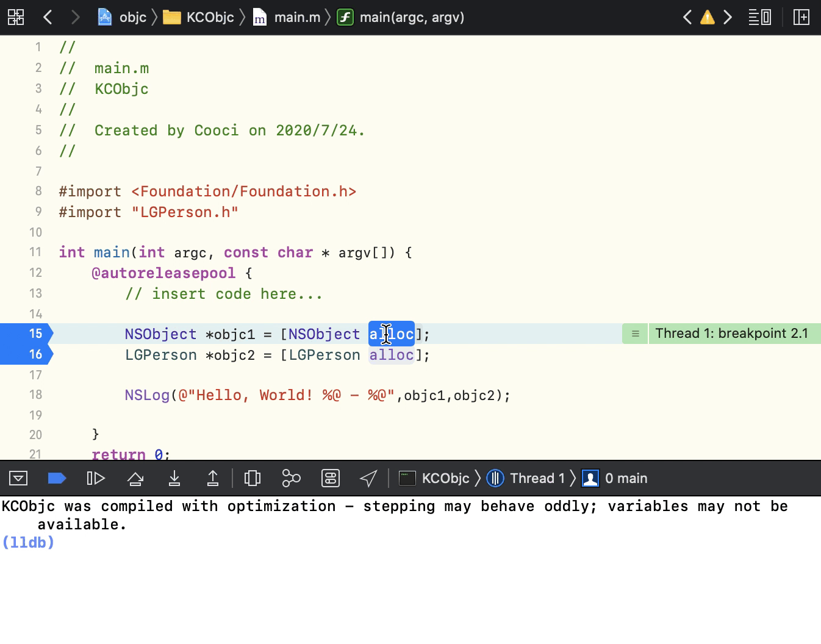Deactivate breakpoints with blue tag icon
The height and width of the screenshot is (644, 821).
tap(57, 478)
